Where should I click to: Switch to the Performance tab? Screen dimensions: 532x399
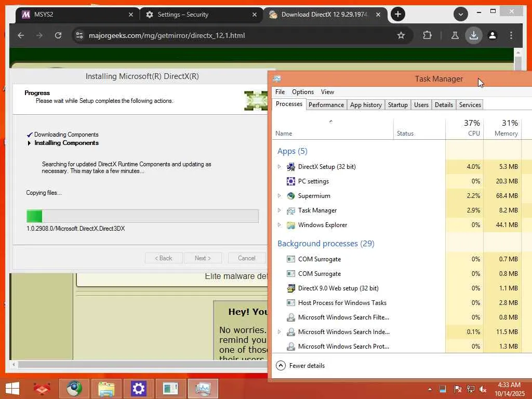tap(326, 105)
